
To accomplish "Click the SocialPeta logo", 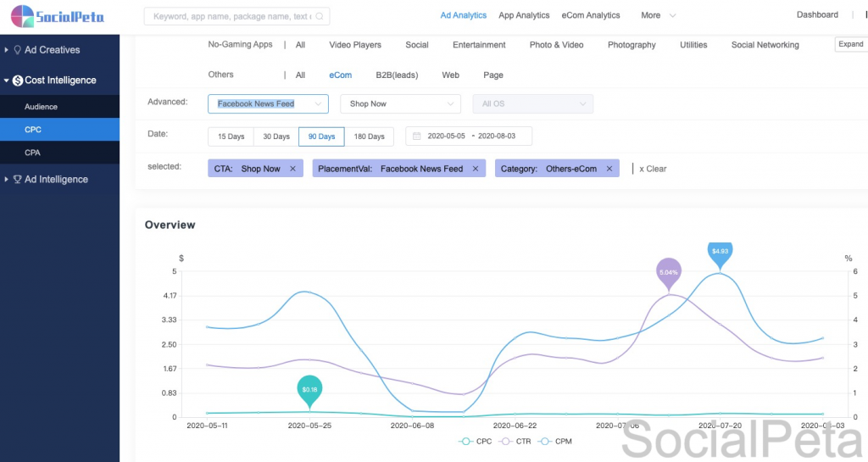I will [x=57, y=16].
